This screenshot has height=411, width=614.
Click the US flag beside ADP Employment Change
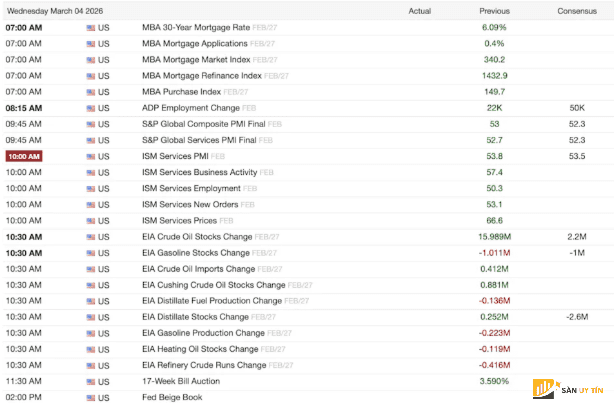pyautogui.click(x=91, y=107)
